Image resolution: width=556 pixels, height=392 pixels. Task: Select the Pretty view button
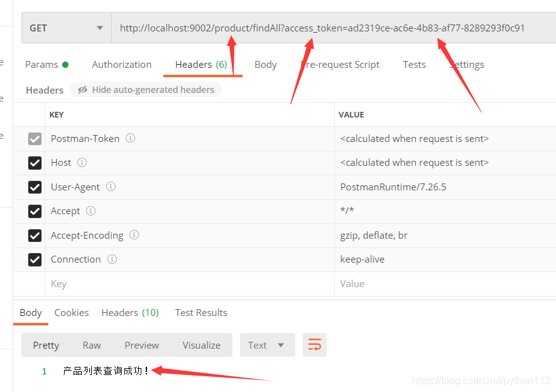pos(46,346)
